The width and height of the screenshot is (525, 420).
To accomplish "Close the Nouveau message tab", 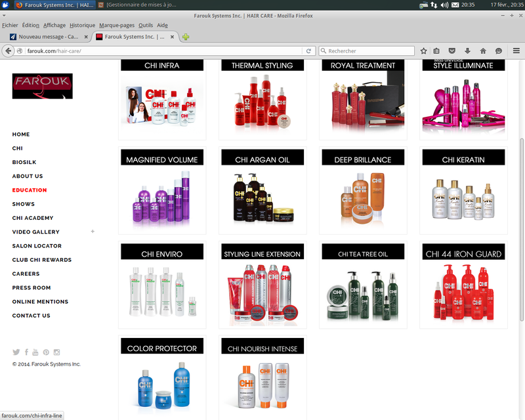I will tap(86, 37).
